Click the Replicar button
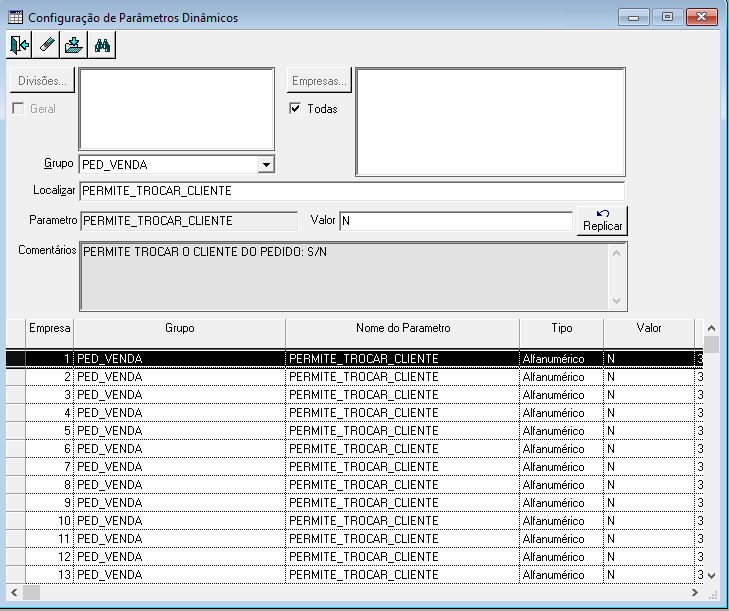The height and width of the screenshot is (611, 729). tap(603, 221)
